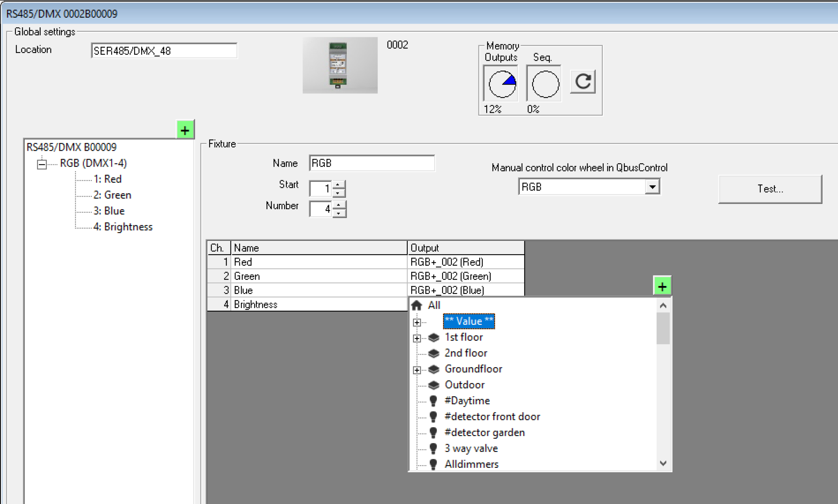Click the RGB+_002 (Blue) output cell
Image resolution: width=838 pixels, height=504 pixels.
pos(466,290)
